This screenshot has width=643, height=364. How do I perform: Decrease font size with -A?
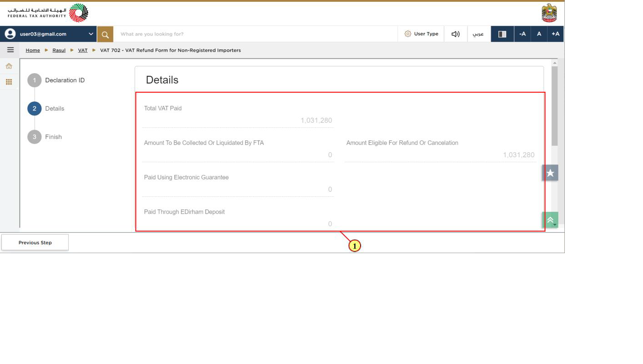coord(522,34)
